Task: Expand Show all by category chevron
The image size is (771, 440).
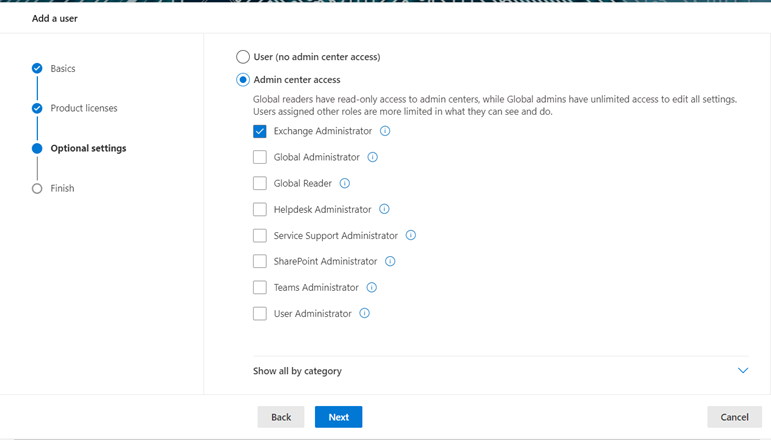Action: click(x=742, y=370)
